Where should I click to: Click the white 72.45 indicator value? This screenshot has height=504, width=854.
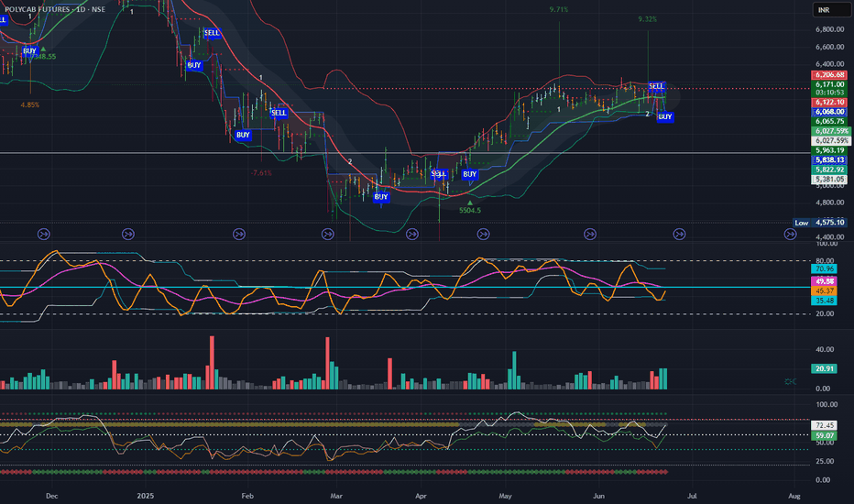[824, 425]
